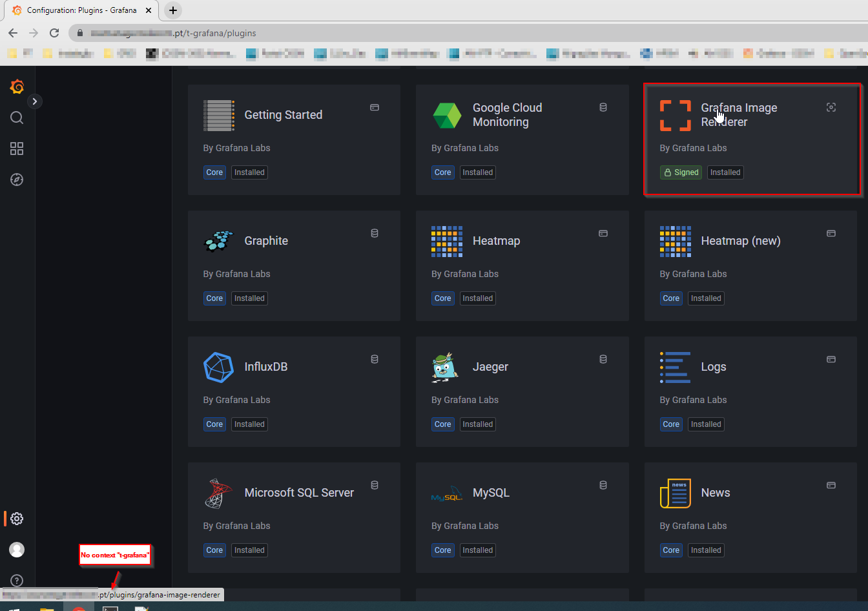
Task: Open the Dashboards sidebar icon
Action: click(16, 149)
